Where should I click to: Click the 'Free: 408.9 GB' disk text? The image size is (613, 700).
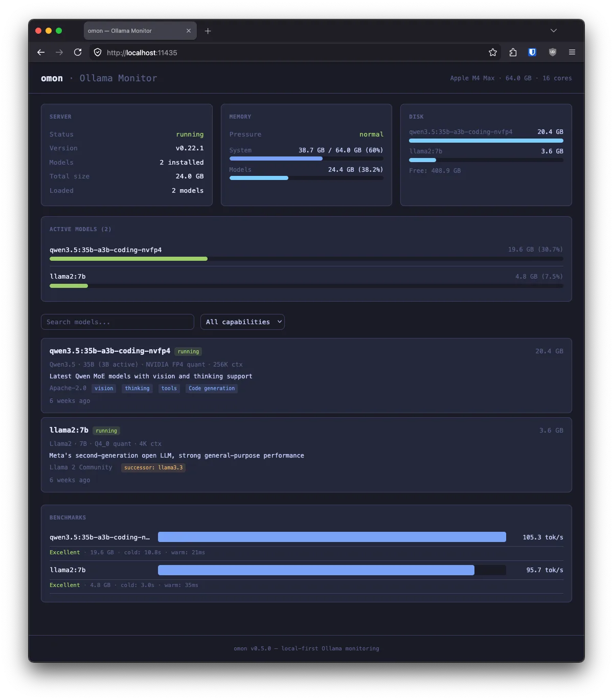[x=435, y=171]
